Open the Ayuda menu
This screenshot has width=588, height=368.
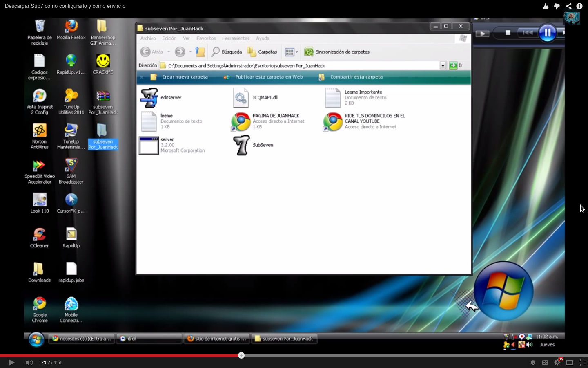263,38
